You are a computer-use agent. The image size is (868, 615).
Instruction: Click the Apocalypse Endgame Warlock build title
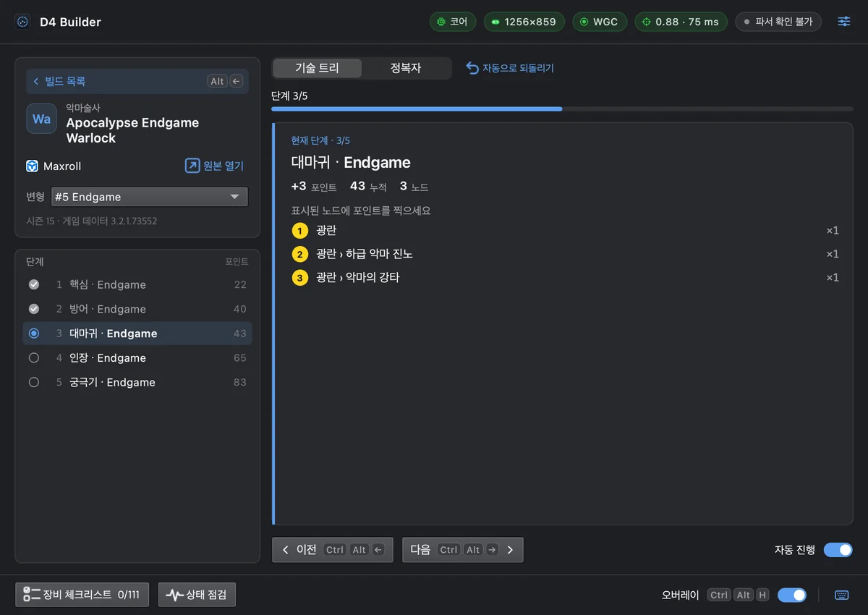click(132, 130)
